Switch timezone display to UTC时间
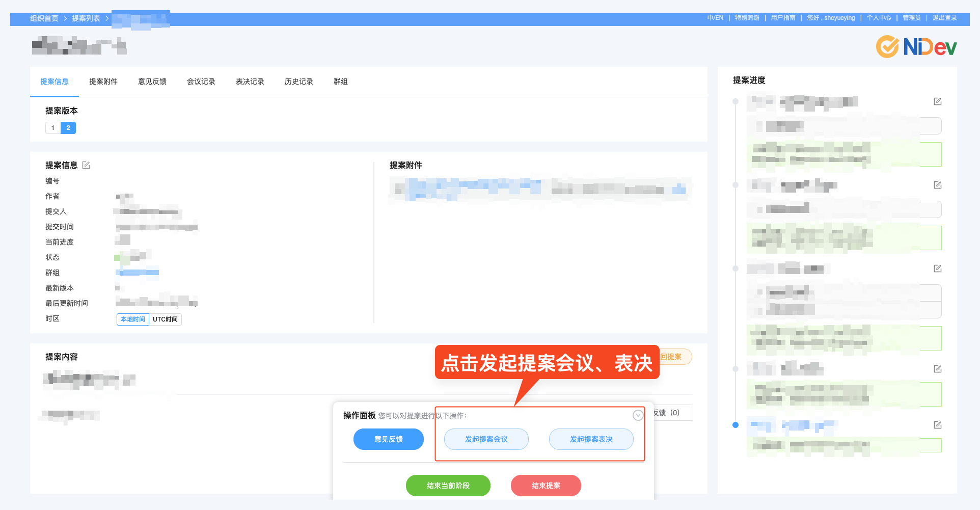The width and height of the screenshot is (980, 510). [165, 319]
